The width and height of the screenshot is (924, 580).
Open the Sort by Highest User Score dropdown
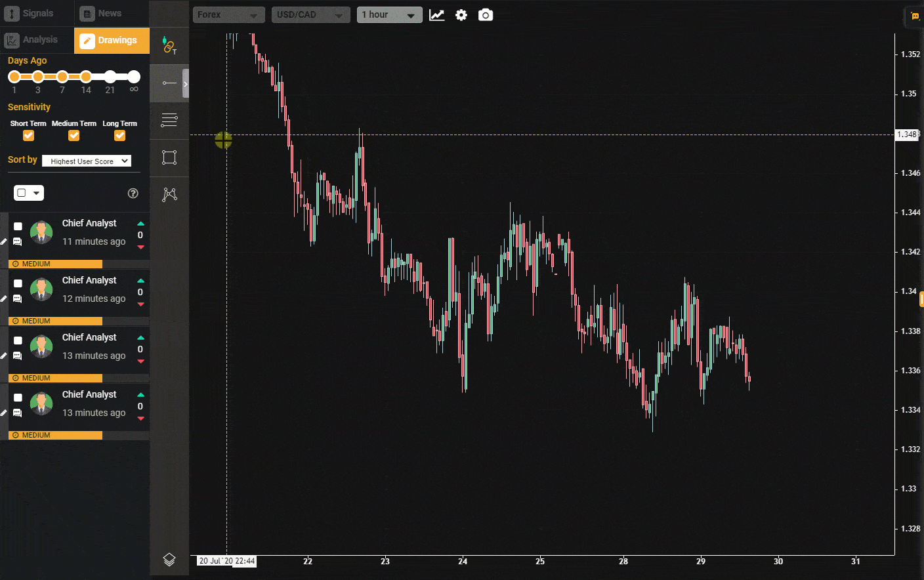(x=87, y=161)
